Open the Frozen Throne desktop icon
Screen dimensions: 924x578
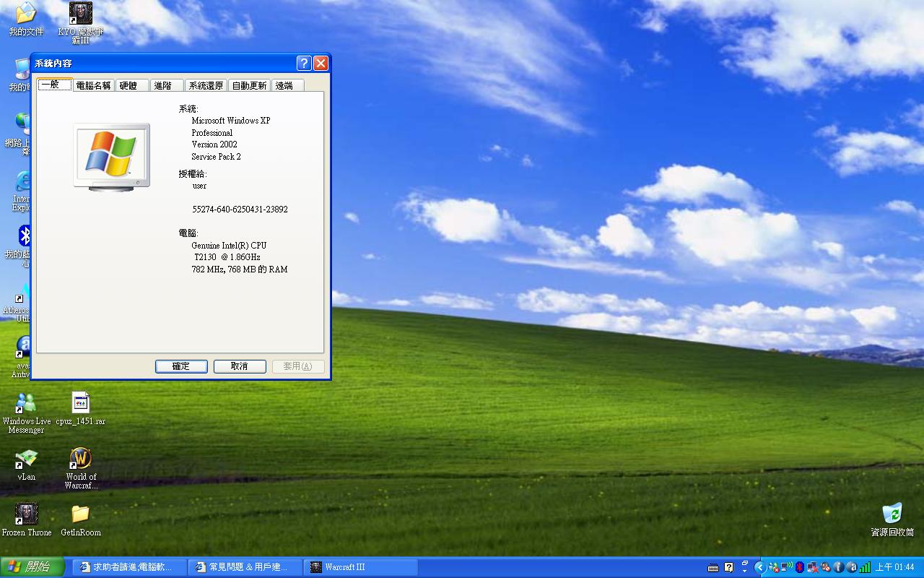click(27, 515)
